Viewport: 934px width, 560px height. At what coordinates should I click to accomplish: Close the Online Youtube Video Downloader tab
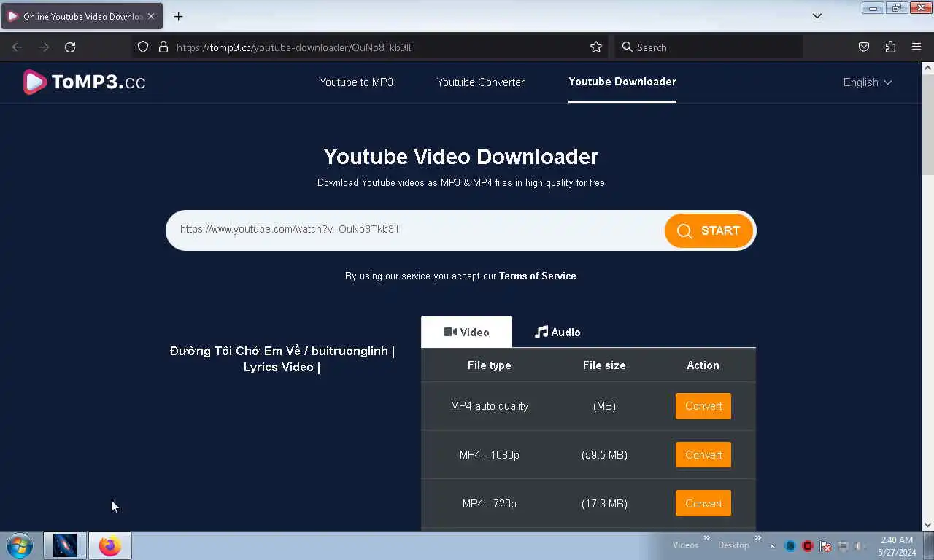click(151, 16)
